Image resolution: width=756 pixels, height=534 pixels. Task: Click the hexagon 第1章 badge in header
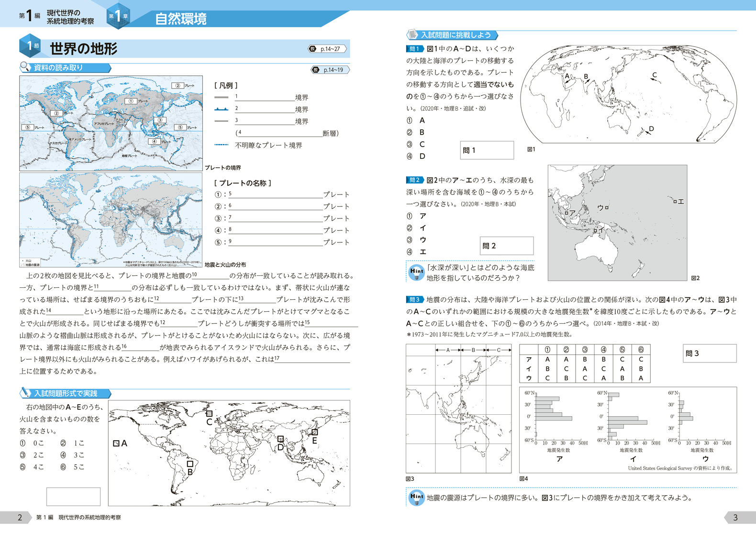[x=118, y=16]
